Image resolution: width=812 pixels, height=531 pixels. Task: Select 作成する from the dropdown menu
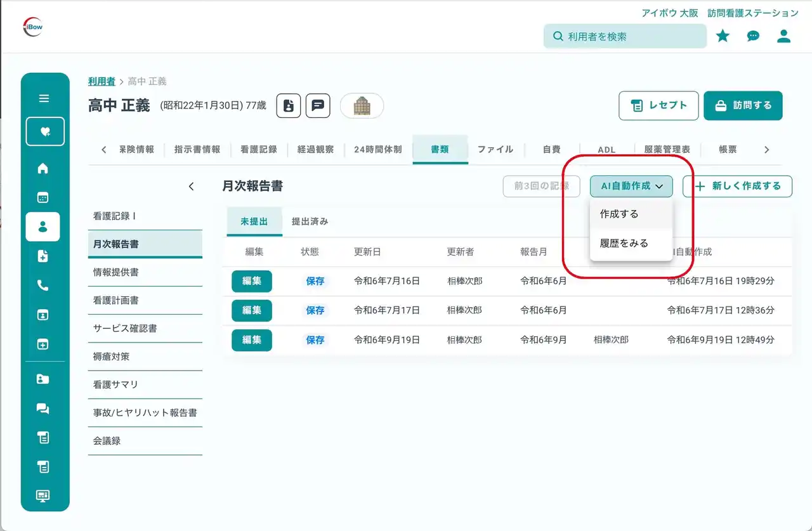[619, 214]
